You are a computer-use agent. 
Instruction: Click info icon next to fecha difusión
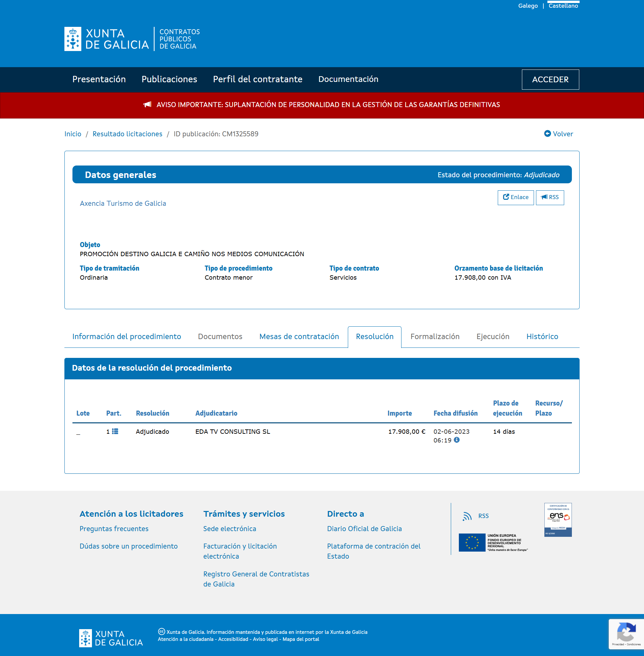[457, 440]
